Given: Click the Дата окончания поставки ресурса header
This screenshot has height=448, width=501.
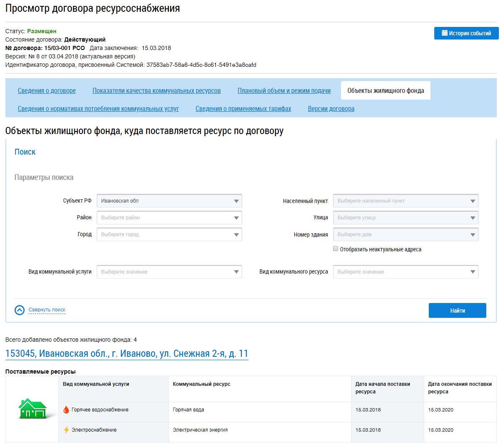Looking at the screenshot, I should coord(460,388).
